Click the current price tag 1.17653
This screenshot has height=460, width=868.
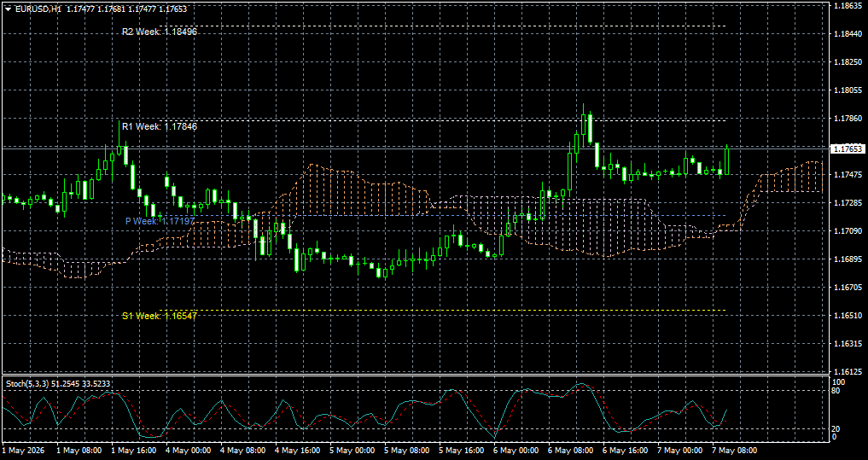[848, 148]
